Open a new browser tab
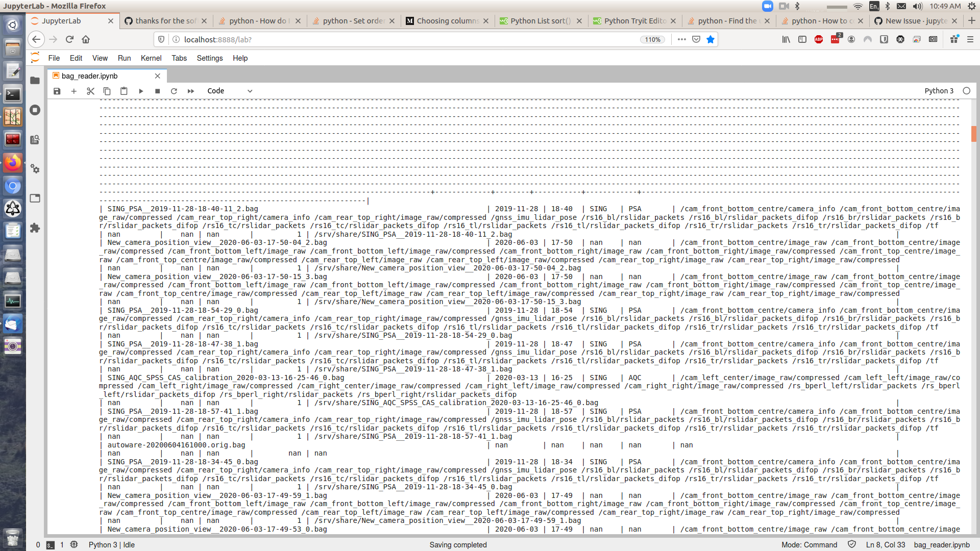 972,21
